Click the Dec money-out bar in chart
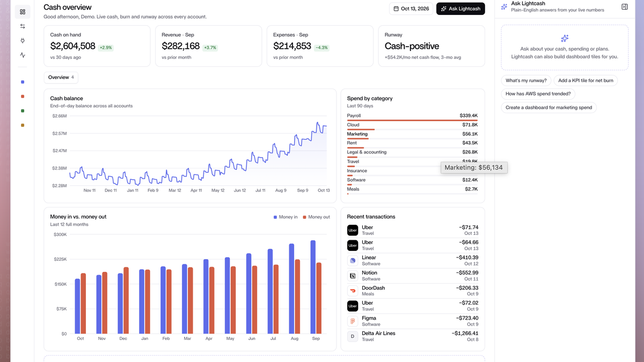 [x=126, y=300]
